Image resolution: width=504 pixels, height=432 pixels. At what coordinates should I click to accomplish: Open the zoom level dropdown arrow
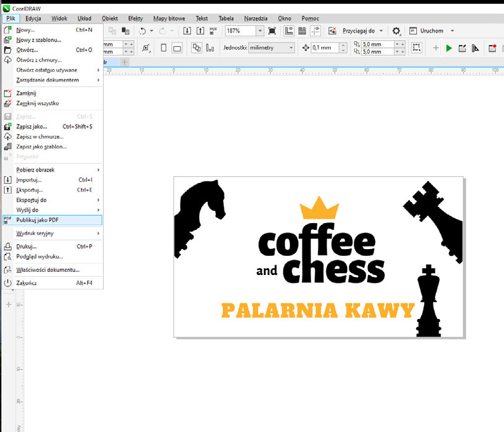pyautogui.click(x=260, y=31)
